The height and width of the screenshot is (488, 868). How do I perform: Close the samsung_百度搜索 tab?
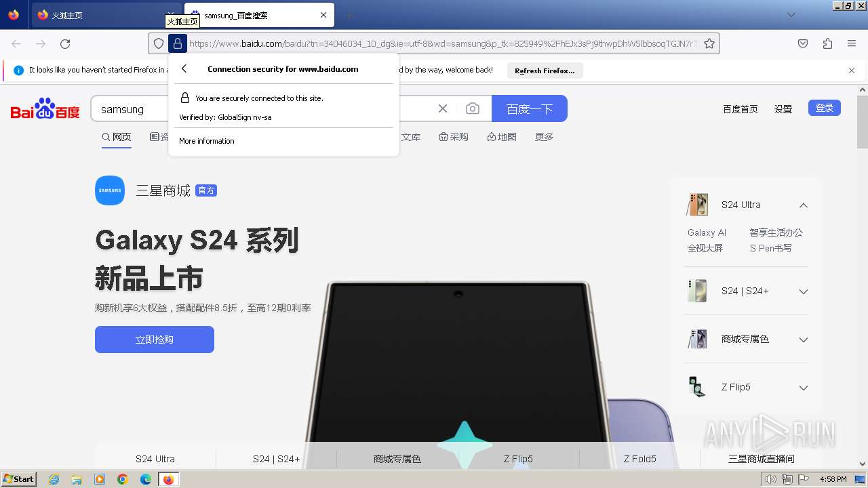323,15
